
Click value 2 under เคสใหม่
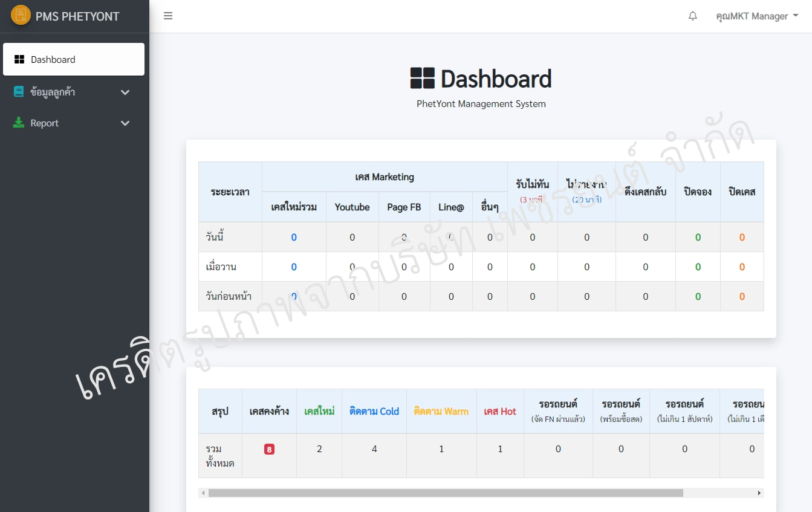click(319, 449)
